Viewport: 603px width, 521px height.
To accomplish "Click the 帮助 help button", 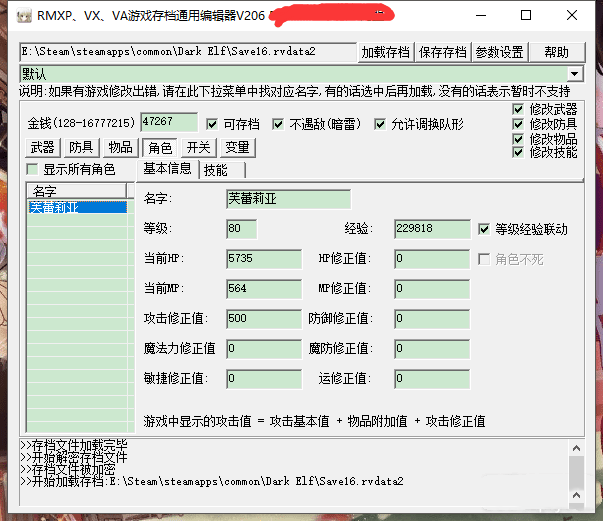I will coord(556,52).
